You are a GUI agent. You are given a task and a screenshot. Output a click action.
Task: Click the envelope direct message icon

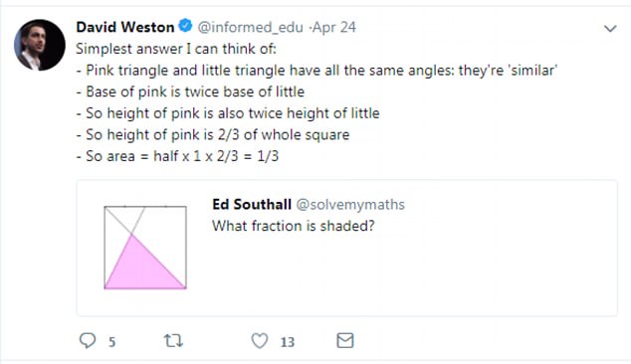(x=345, y=341)
